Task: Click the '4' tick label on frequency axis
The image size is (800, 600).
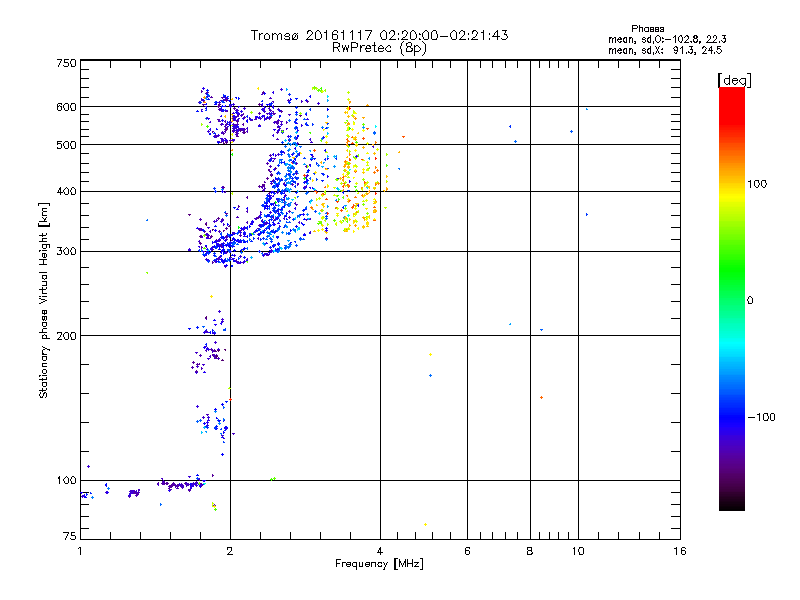Action: point(380,551)
